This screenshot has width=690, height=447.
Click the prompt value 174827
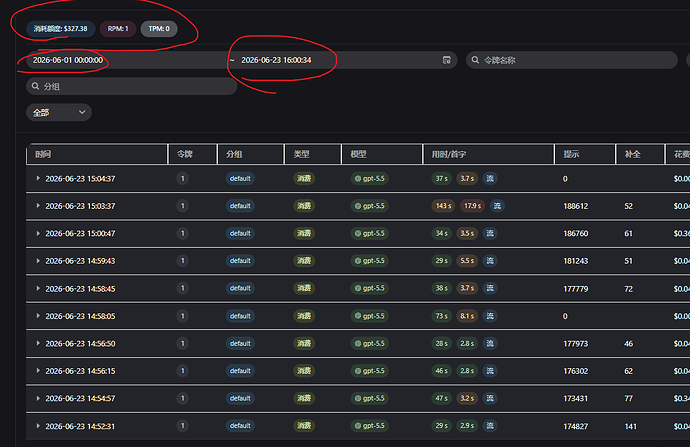pyautogui.click(x=576, y=426)
